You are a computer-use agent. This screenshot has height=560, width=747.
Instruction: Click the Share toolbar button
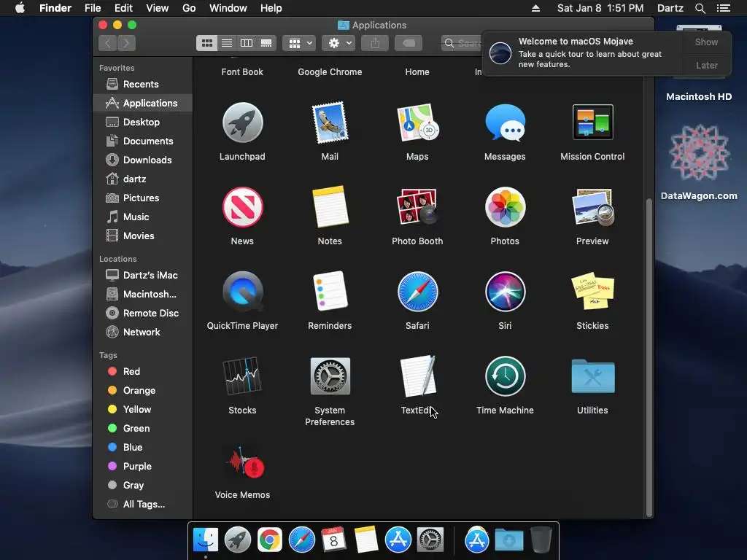376,43
